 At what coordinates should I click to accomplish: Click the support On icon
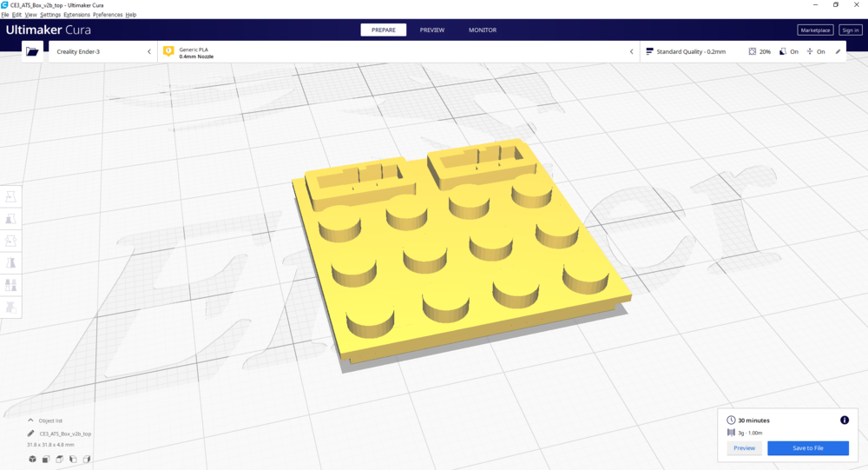tap(783, 51)
